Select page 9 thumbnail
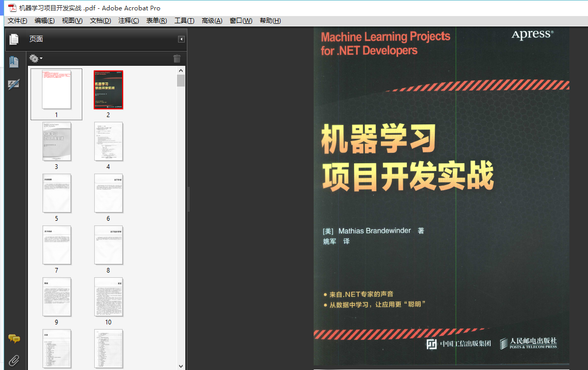This screenshot has height=370, width=588. click(x=56, y=297)
